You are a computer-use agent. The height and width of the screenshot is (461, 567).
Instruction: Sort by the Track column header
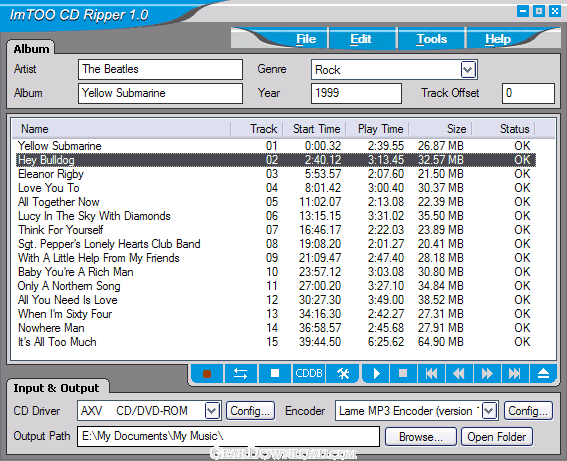pyautogui.click(x=257, y=129)
